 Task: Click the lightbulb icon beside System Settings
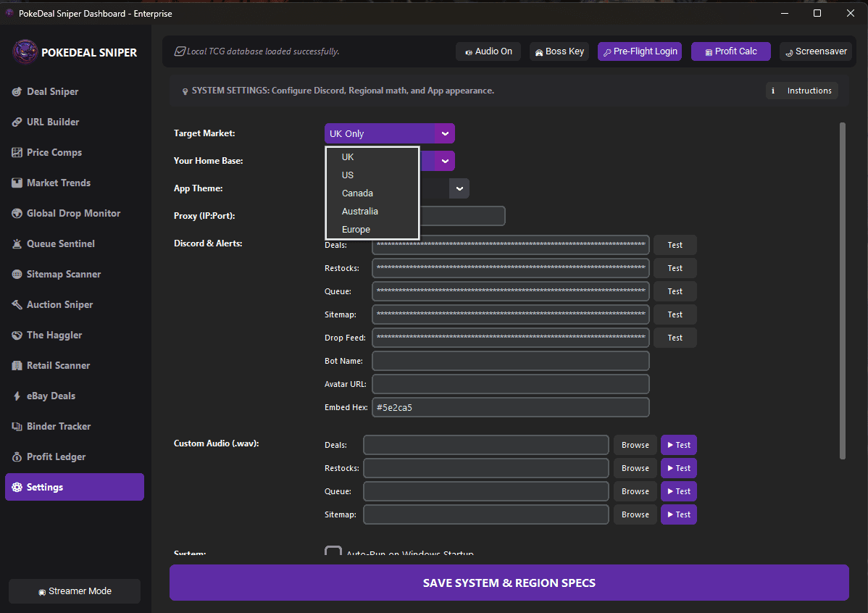click(185, 91)
